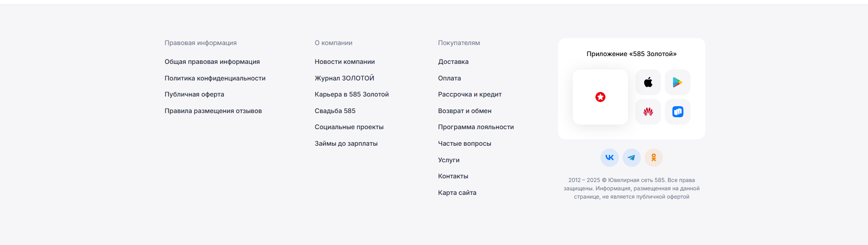Click the 2012 – 2025 copyright notice
Image resolution: width=868 pixels, height=245 pixels.
pos(632,188)
